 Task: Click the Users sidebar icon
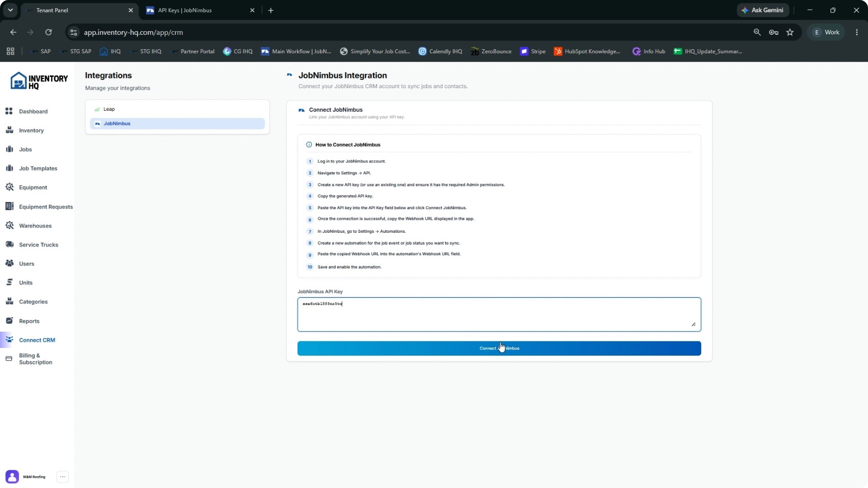pos(9,263)
